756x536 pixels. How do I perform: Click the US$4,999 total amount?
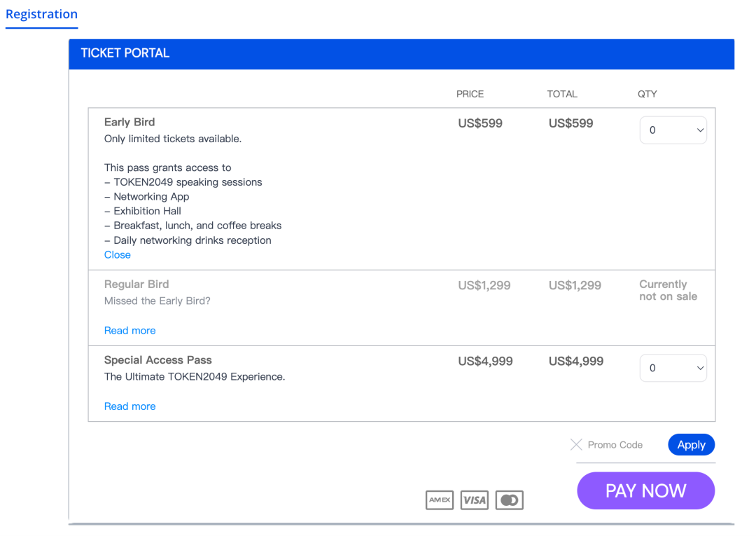(x=576, y=362)
